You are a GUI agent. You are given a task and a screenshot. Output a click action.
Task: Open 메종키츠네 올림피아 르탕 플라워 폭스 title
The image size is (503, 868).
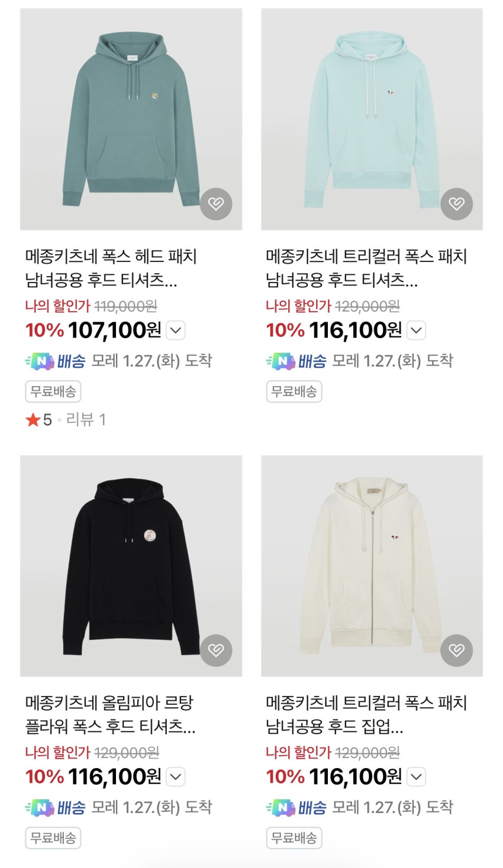111,714
